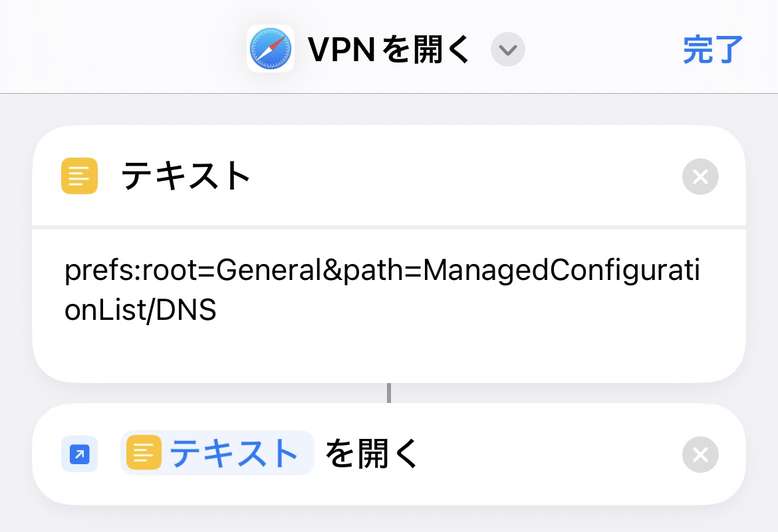The image size is (778, 532).
Task: Click blank area right of を開く label
Action: (545, 454)
